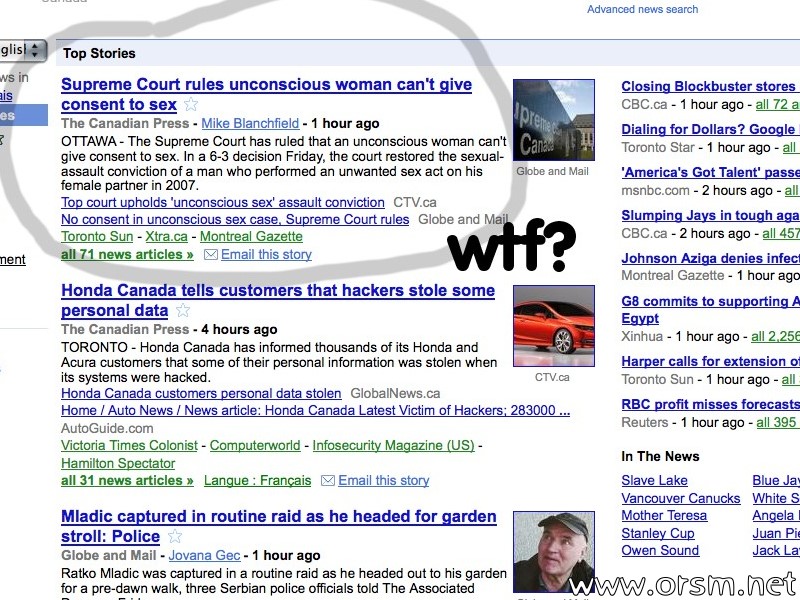Open G8 commits to supporting Egypt headline

(x=710, y=310)
